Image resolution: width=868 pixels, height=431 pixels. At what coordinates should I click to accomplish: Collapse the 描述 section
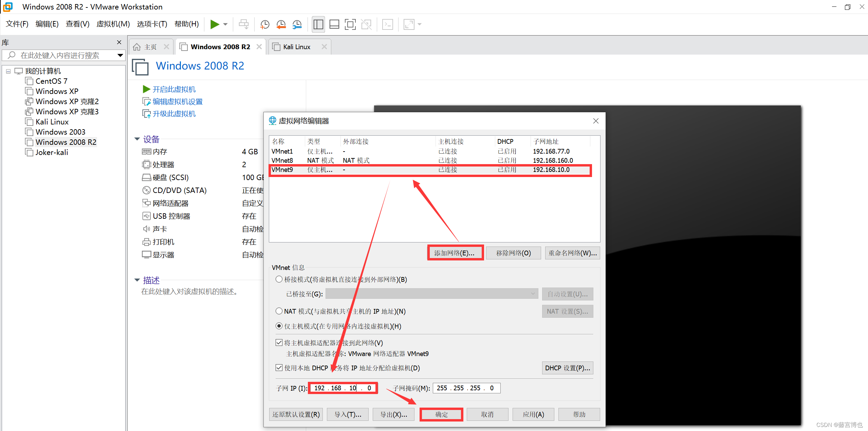click(x=137, y=280)
